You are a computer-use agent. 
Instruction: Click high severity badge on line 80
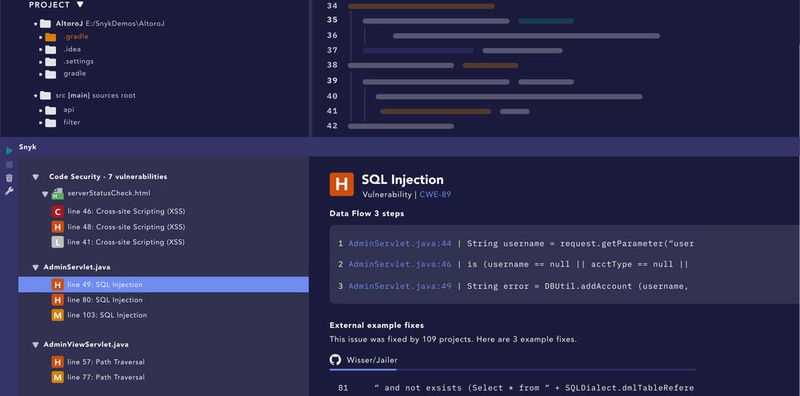tap(58, 300)
